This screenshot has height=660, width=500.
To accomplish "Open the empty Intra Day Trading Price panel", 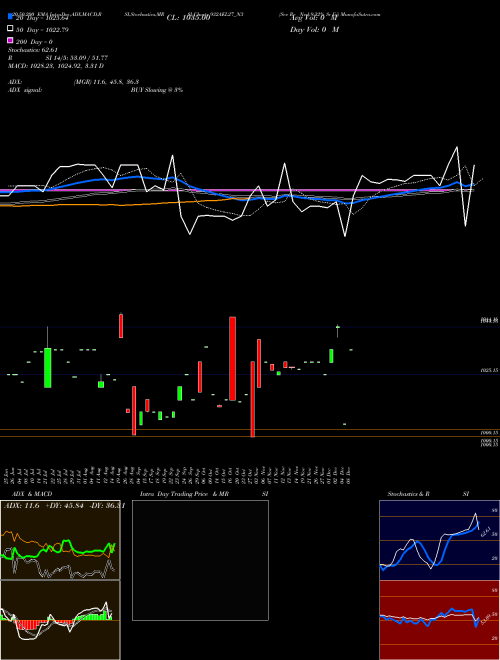I will click(x=200, y=560).
